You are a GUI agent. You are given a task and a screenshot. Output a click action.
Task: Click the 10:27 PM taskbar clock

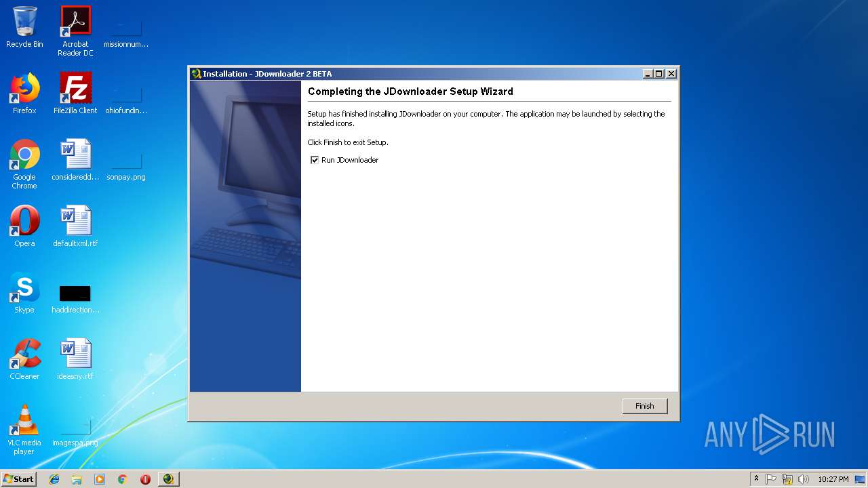click(x=833, y=479)
